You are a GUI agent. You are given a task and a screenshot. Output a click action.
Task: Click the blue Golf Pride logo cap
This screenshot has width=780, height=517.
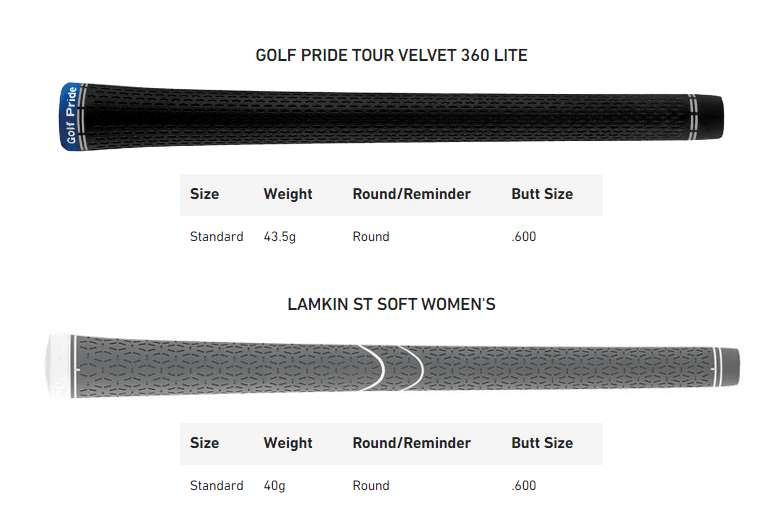tap(70, 116)
